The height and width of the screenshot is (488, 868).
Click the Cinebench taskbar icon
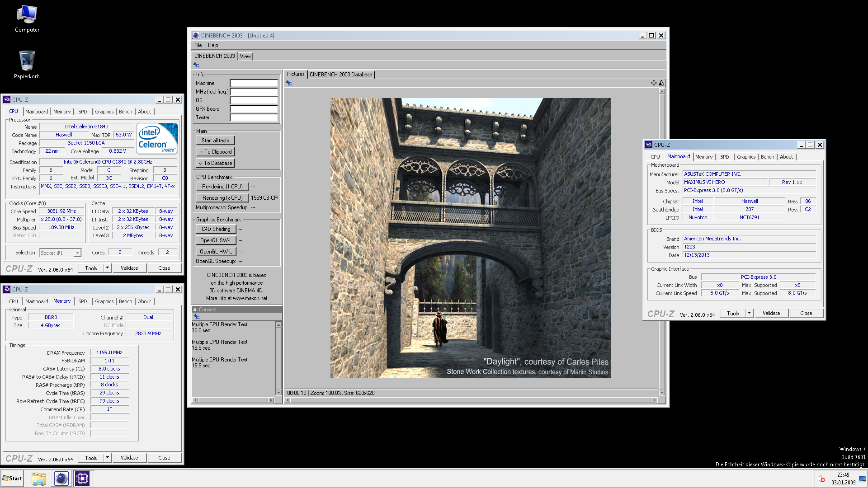tap(61, 479)
